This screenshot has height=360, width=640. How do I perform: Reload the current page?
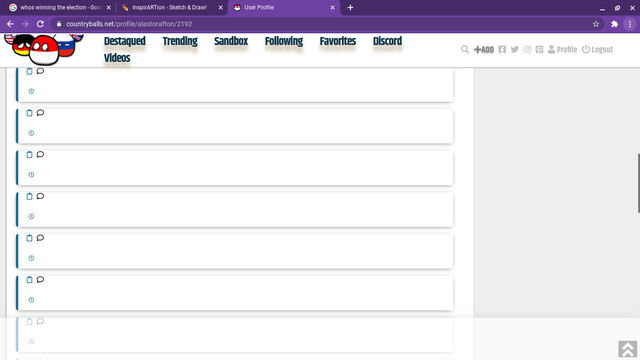(40, 24)
